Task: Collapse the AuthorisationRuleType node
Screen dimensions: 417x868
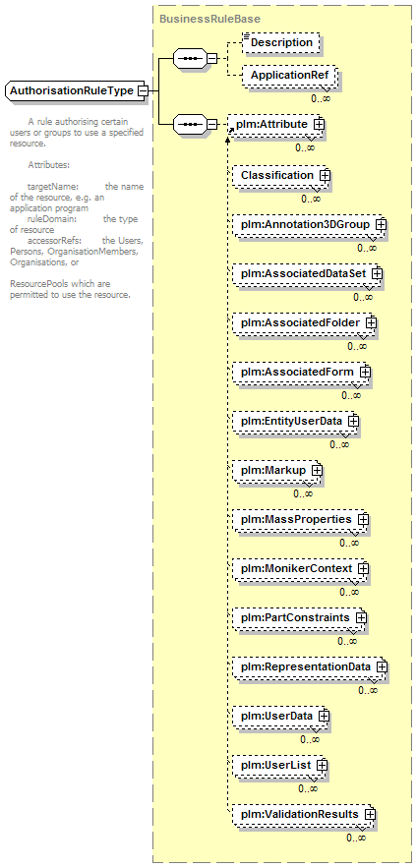Action: click(x=143, y=90)
